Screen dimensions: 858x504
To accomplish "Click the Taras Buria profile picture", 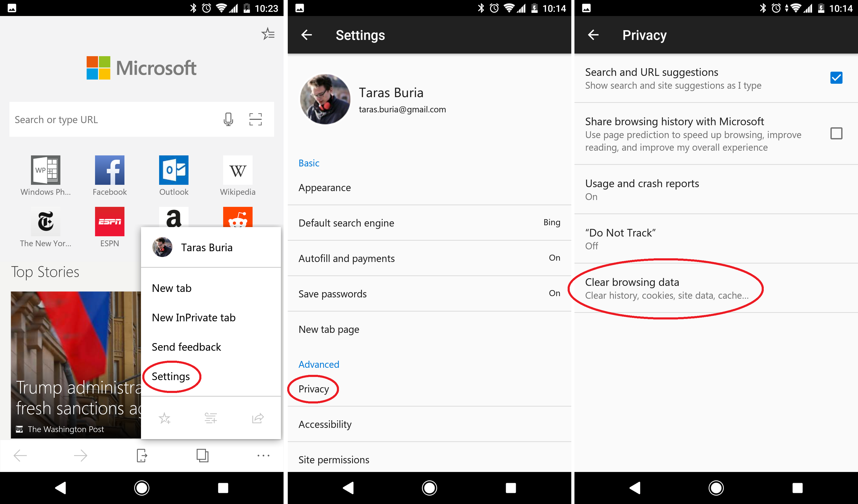I will (x=323, y=99).
